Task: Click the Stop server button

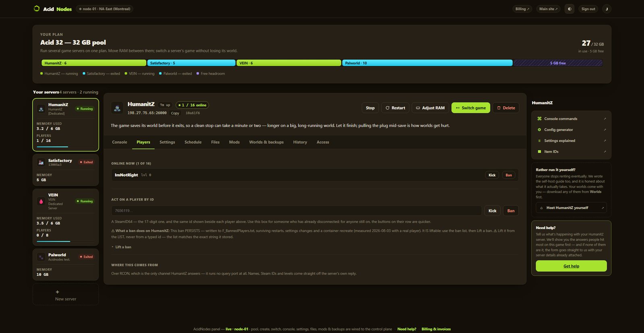Action: point(370,108)
